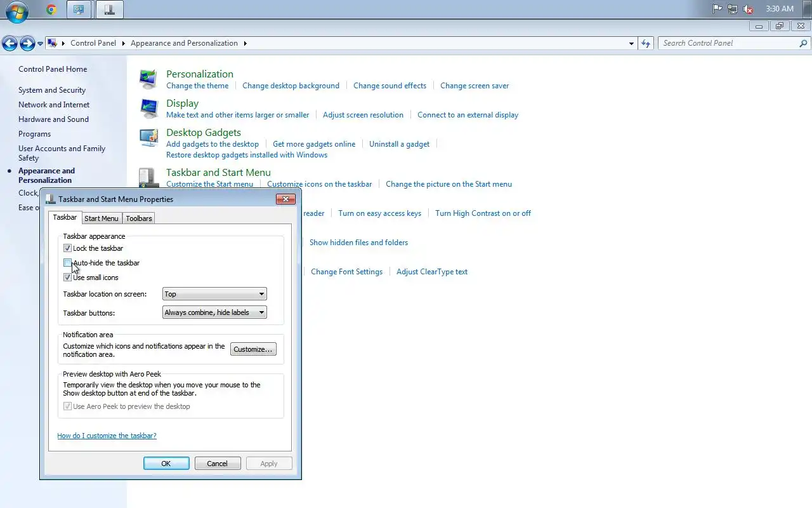The height and width of the screenshot is (508, 812).
Task: Open Programs category in sidebar
Action: 34,134
